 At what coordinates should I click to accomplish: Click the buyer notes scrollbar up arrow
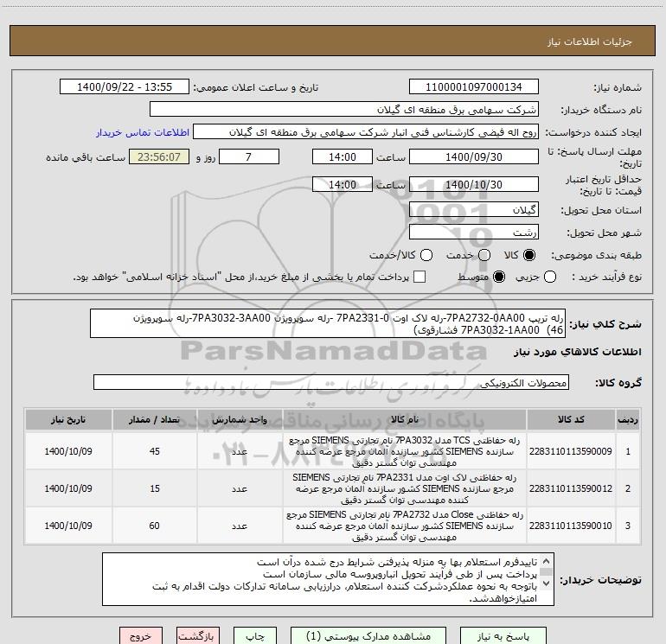coord(547,561)
